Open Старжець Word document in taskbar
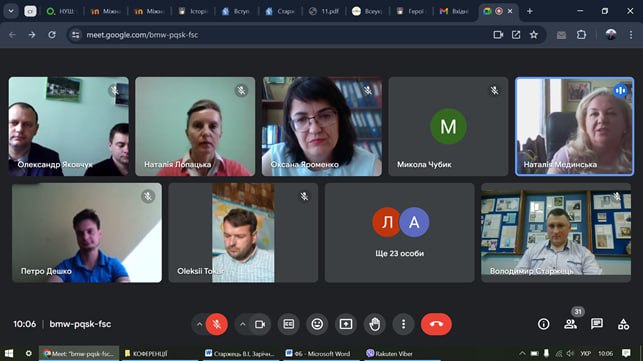 (x=240, y=353)
